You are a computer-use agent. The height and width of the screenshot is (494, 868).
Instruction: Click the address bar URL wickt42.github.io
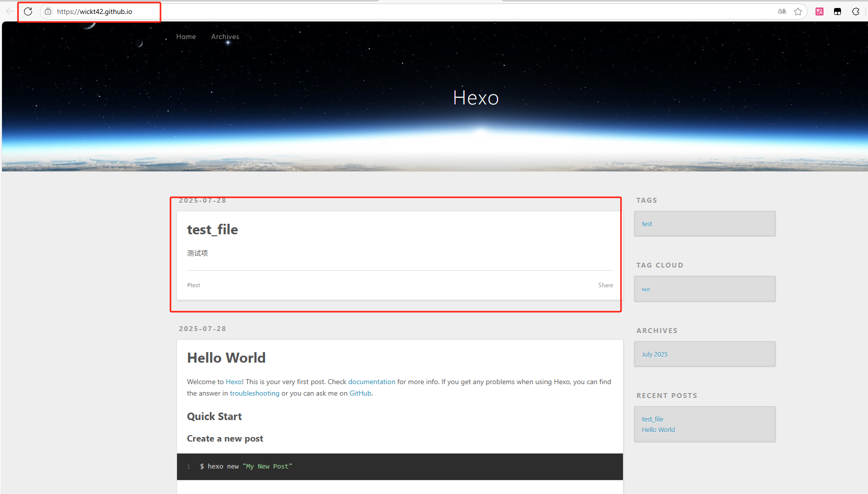94,11
